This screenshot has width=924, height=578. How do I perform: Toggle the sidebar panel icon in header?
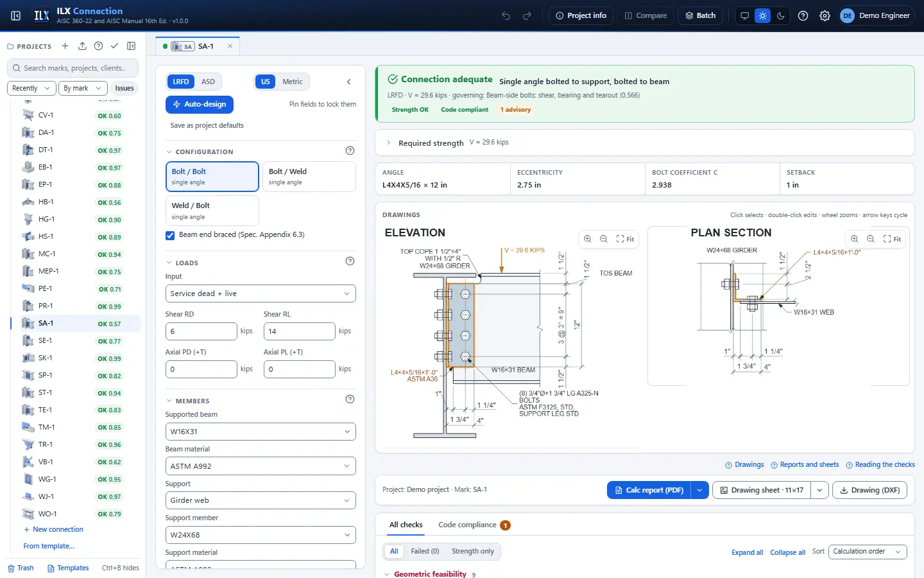pyautogui.click(x=16, y=15)
